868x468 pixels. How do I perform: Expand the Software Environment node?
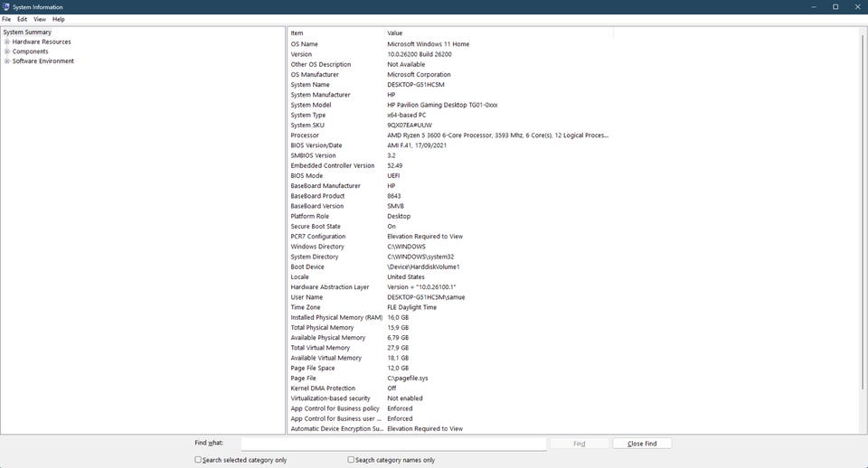[7, 61]
